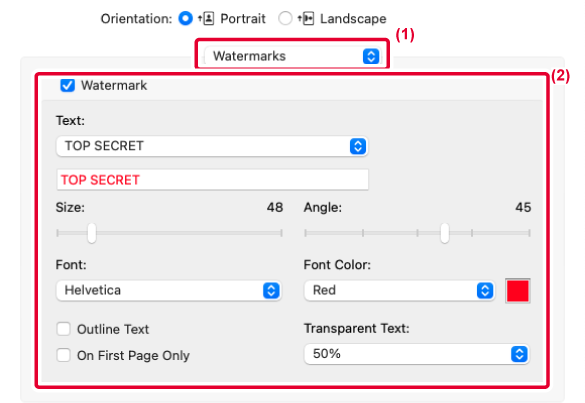Open the Helvetica font dropdown
585x403 pixels.
point(169,290)
